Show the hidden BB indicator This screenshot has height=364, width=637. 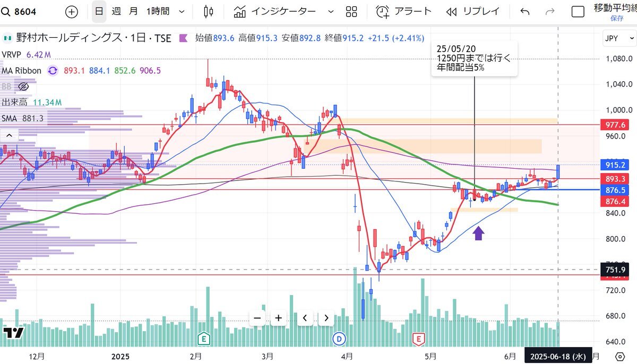pos(23,86)
